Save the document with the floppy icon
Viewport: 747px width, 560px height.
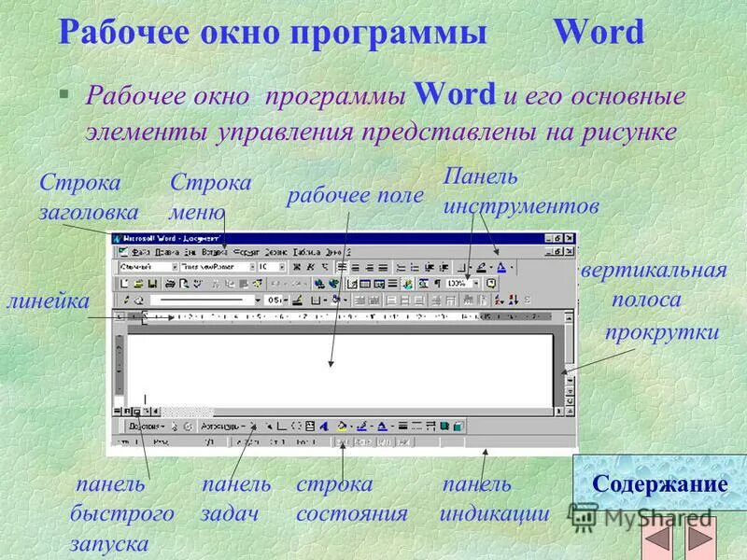pos(152,284)
